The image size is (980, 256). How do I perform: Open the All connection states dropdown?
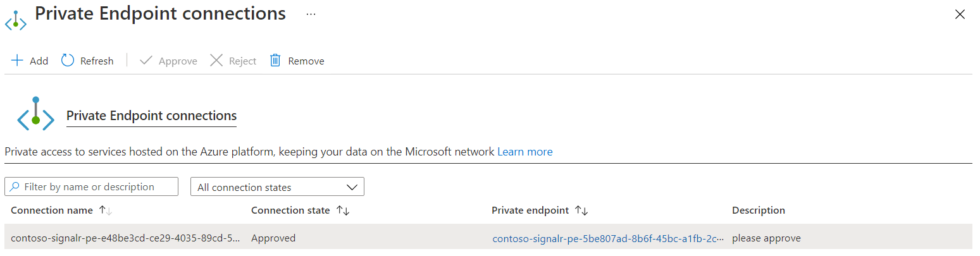pos(277,187)
